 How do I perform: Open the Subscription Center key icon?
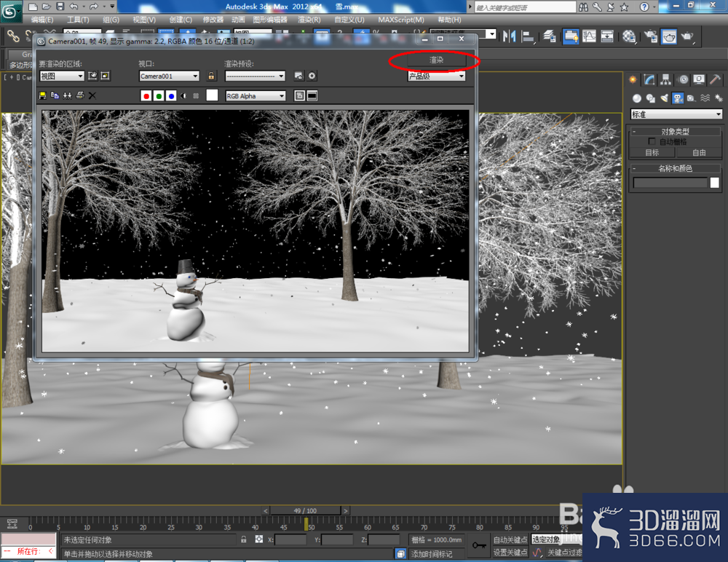click(x=597, y=7)
